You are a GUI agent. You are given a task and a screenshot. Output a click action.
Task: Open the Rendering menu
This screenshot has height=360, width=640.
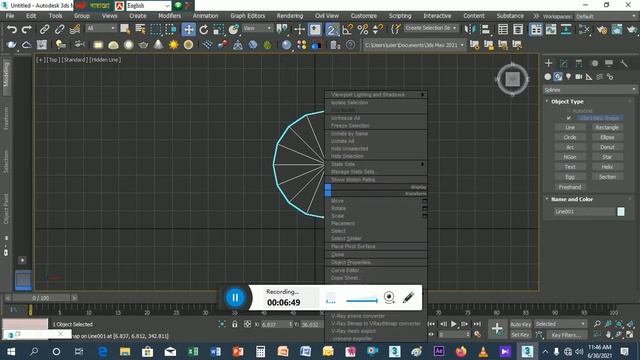click(290, 16)
